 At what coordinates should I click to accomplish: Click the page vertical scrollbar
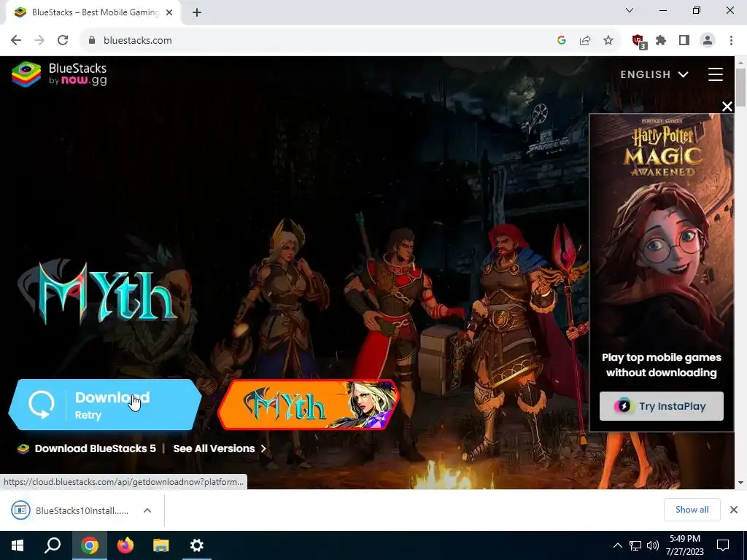pyautogui.click(x=741, y=87)
